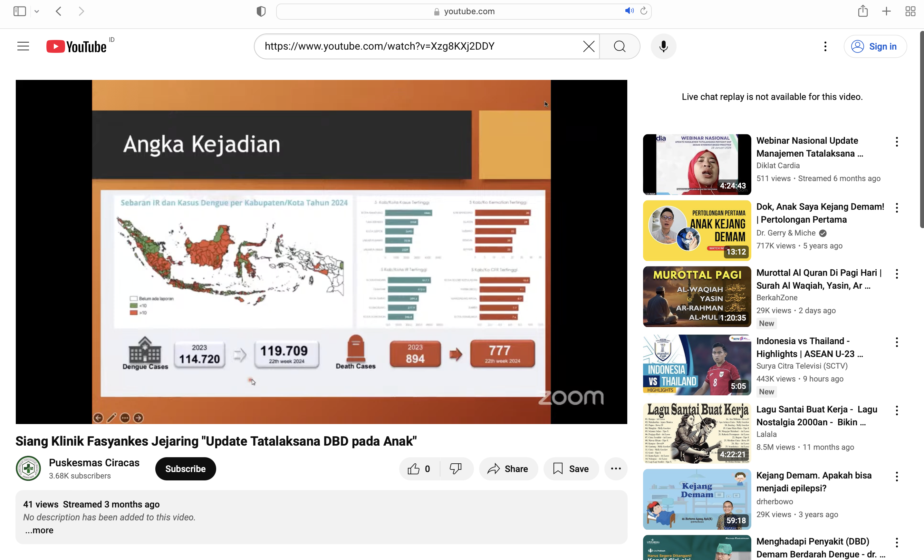924x560 pixels.
Task: Reload the youtube.com page
Action: [644, 11]
